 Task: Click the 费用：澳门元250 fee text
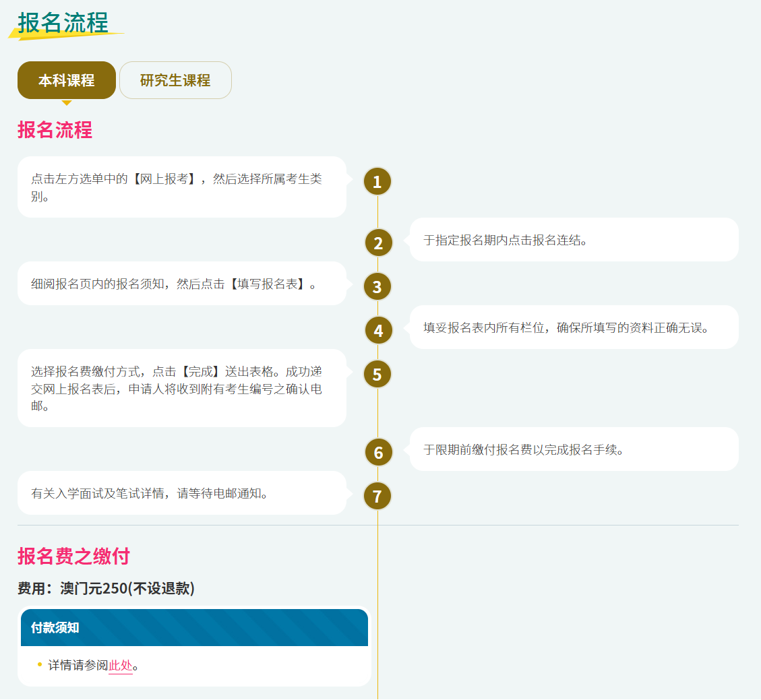click(x=106, y=588)
